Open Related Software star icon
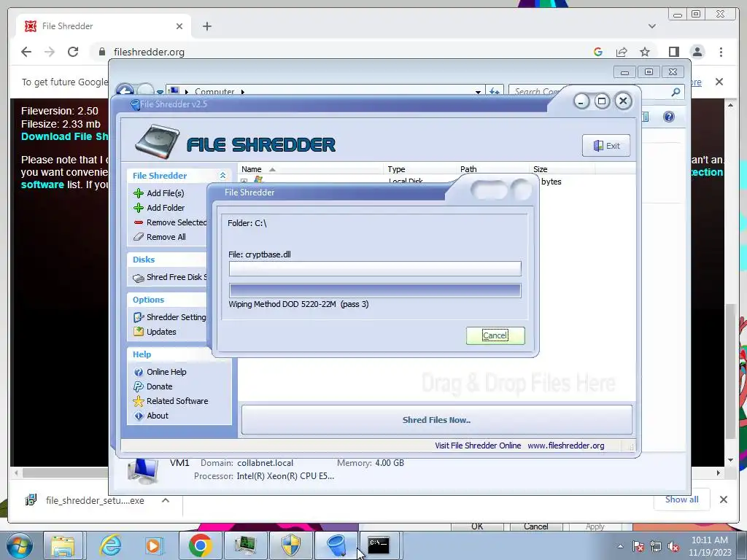747x560 pixels. [139, 401]
